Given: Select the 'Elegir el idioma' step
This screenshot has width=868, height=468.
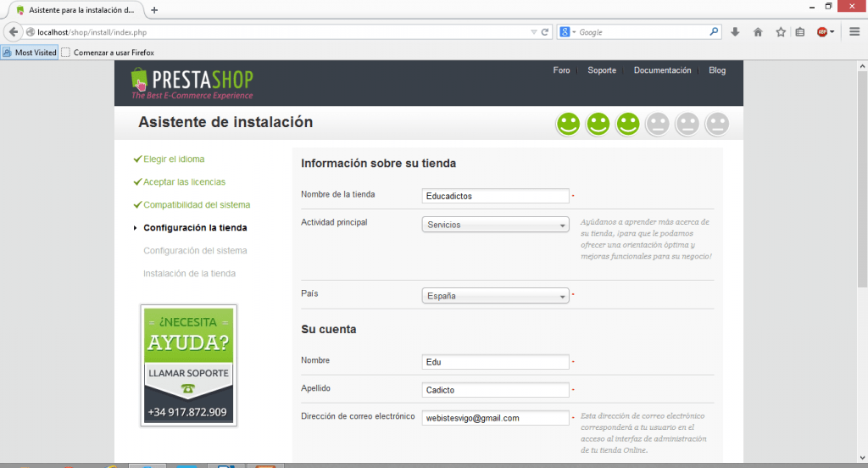Looking at the screenshot, I should pos(173,159).
